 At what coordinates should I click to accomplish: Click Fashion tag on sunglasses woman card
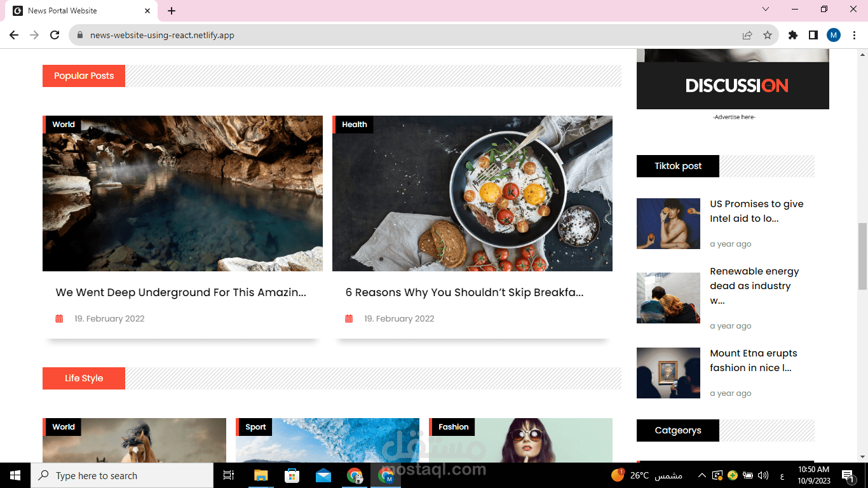pos(453,427)
